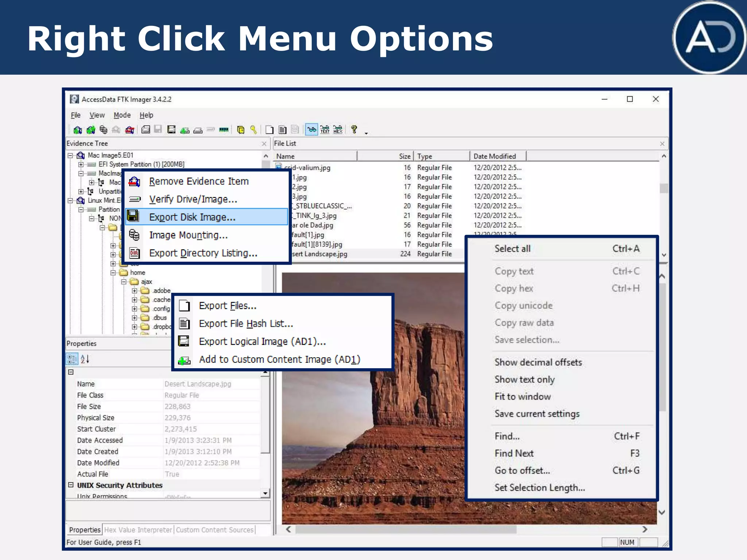The height and width of the screenshot is (560, 747).
Task: Choose Export Files... from the context menu
Action: click(x=228, y=306)
